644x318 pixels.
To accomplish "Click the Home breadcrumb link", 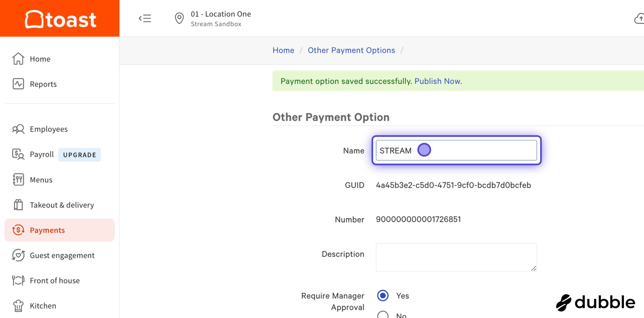I will 283,50.
